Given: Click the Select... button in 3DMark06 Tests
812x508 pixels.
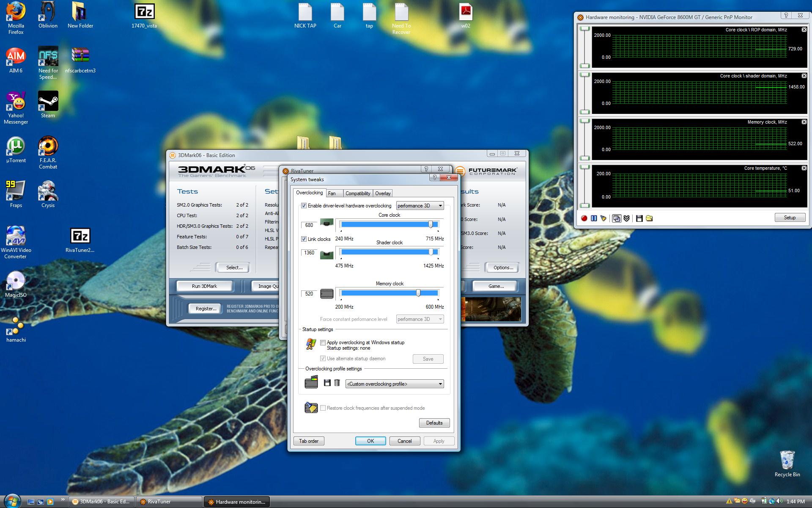Looking at the screenshot, I should (x=234, y=268).
